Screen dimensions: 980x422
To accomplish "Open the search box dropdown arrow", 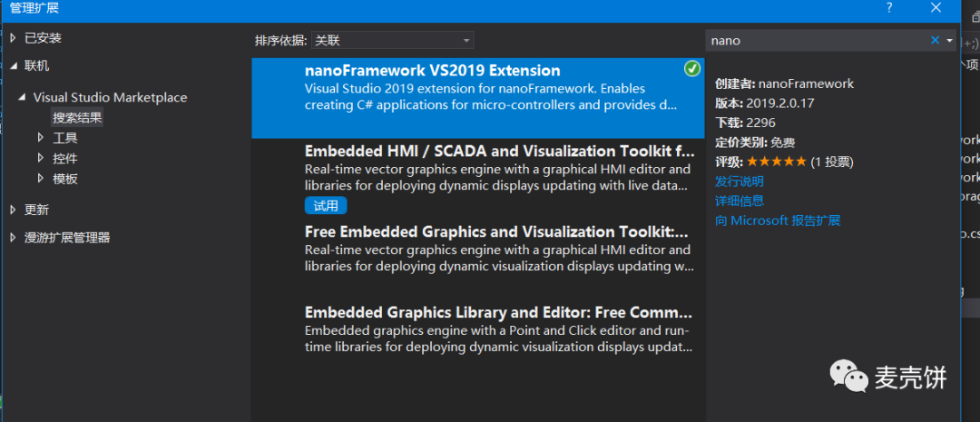I will tap(950, 41).
